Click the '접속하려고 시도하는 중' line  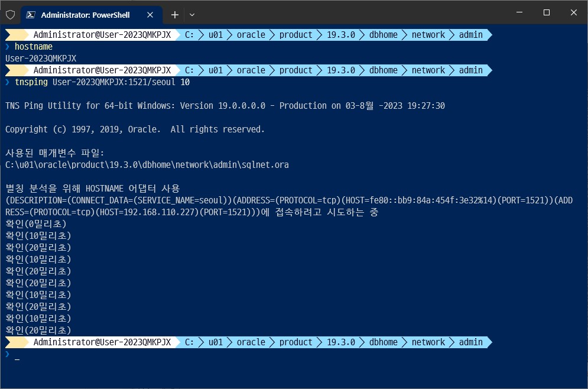click(x=191, y=212)
